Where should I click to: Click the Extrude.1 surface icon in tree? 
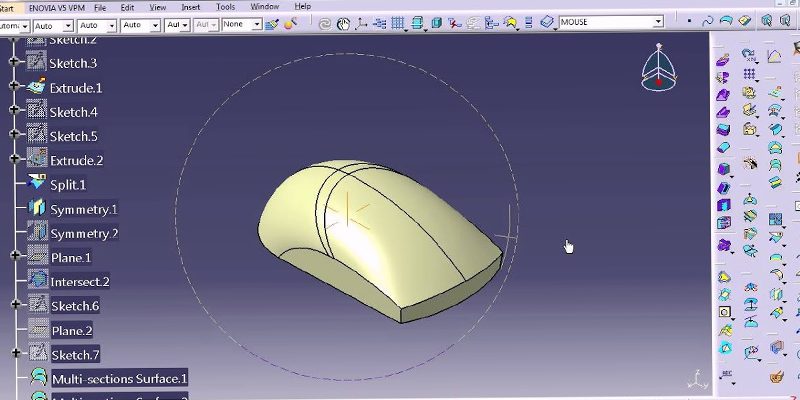click(37, 88)
